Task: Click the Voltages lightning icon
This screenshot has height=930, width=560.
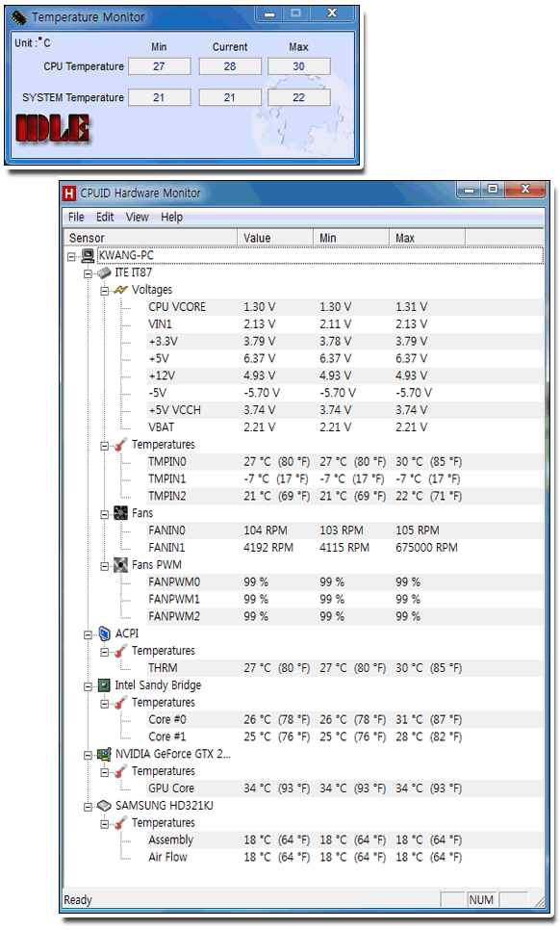Action: [120, 290]
